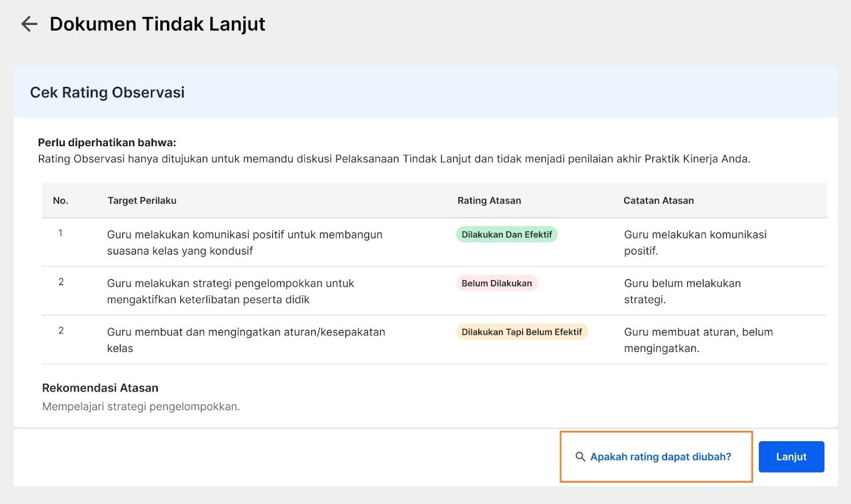This screenshot has width=851, height=504.
Task: Click the "aturan/kesepakatan kelas" target behavior row
Action: point(245,340)
